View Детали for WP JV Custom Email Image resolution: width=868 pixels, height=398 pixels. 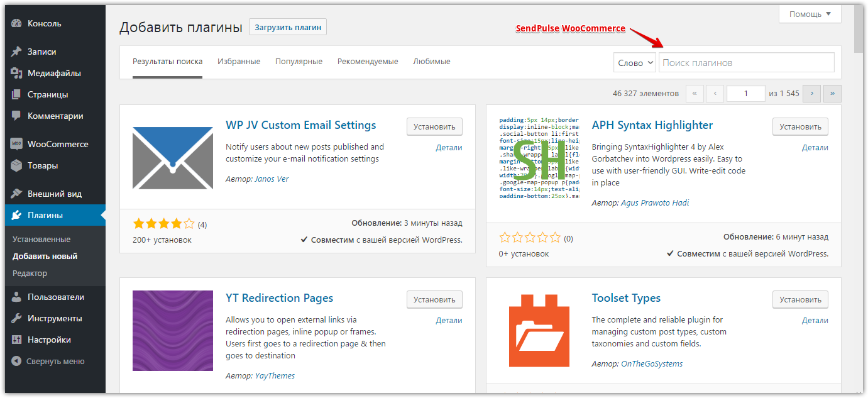click(x=449, y=148)
